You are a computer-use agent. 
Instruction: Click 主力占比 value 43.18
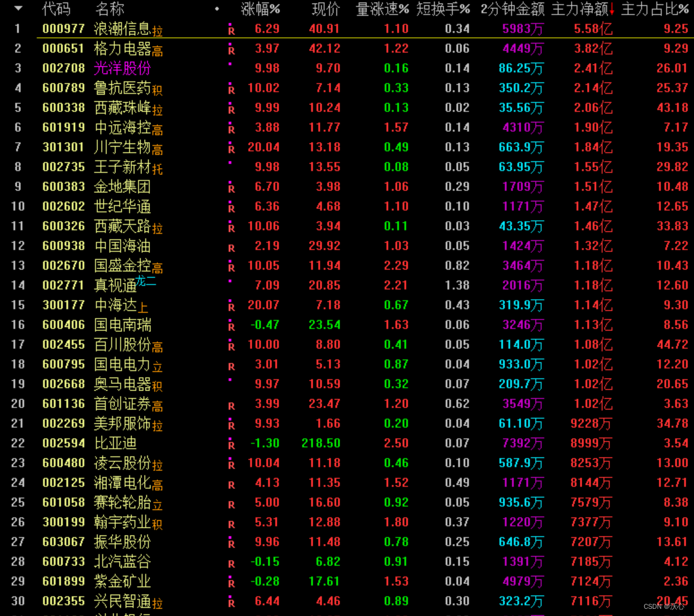[x=672, y=108]
